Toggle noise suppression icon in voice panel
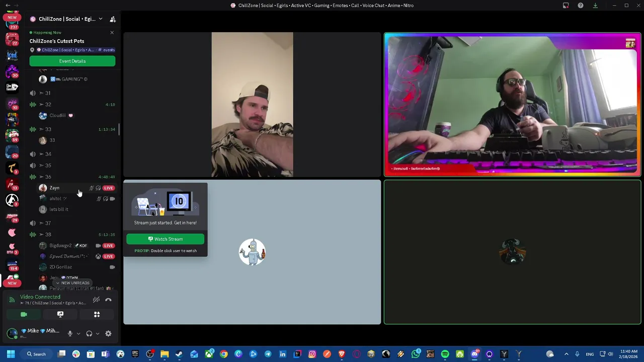The width and height of the screenshot is (644, 362). coord(96,300)
